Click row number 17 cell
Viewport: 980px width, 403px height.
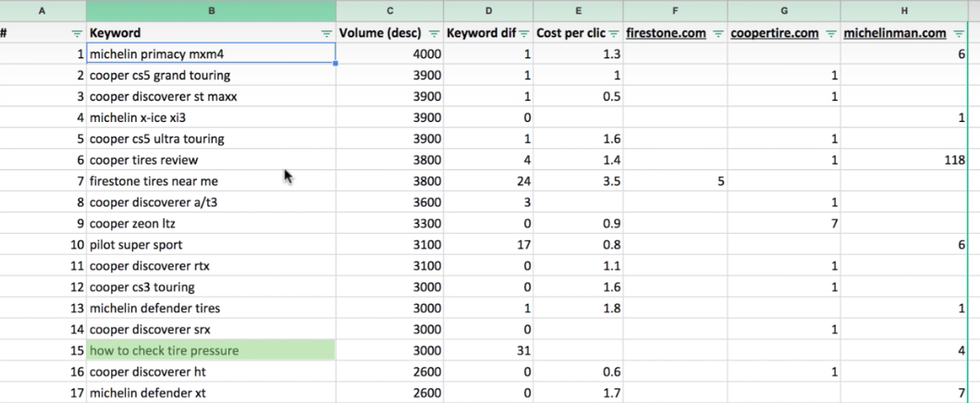[43, 393]
